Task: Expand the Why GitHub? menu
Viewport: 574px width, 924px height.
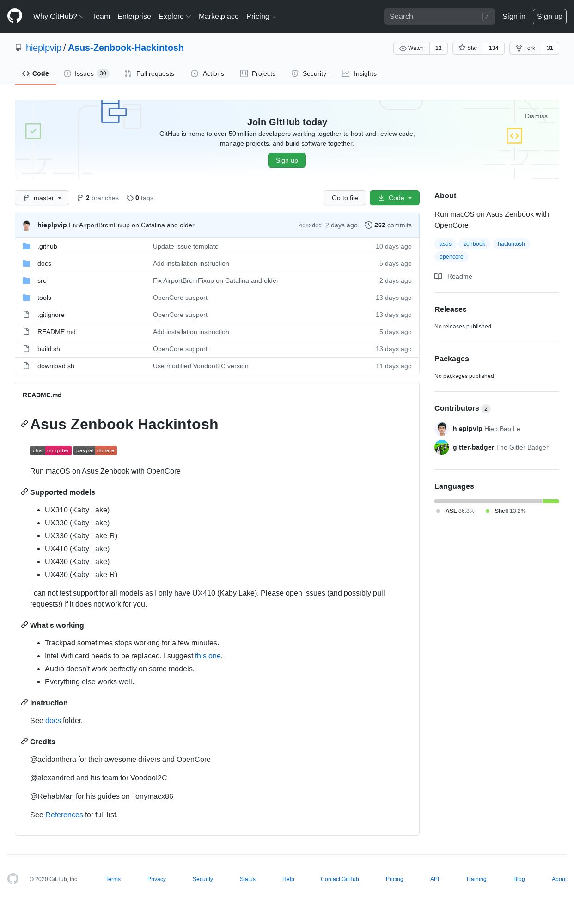Action: (x=58, y=17)
